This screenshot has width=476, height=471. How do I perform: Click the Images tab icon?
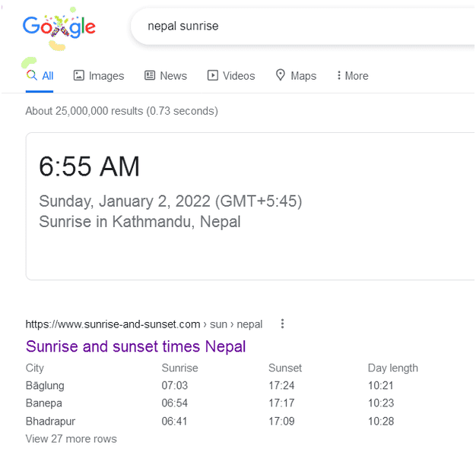click(79, 76)
